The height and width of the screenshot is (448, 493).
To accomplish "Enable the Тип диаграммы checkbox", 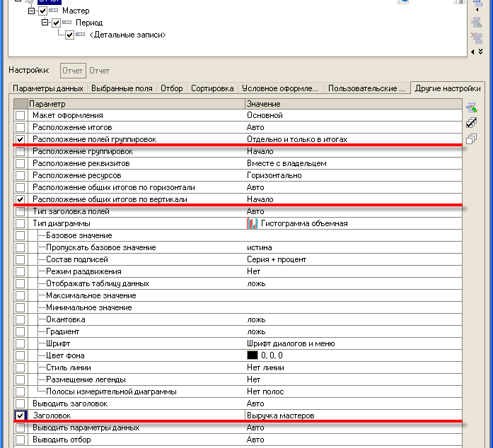I will point(20,223).
